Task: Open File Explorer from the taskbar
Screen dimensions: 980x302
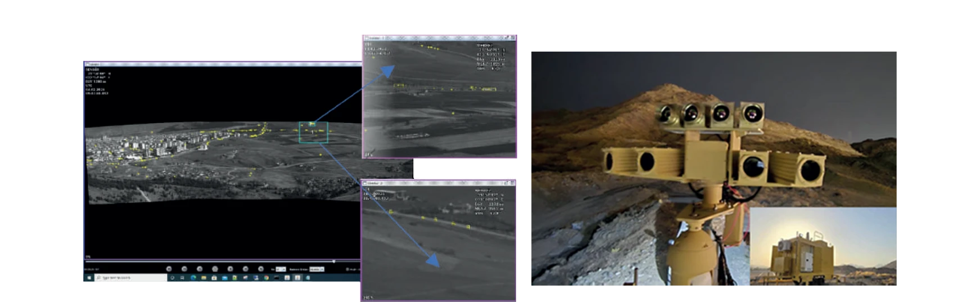Action: (204, 278)
